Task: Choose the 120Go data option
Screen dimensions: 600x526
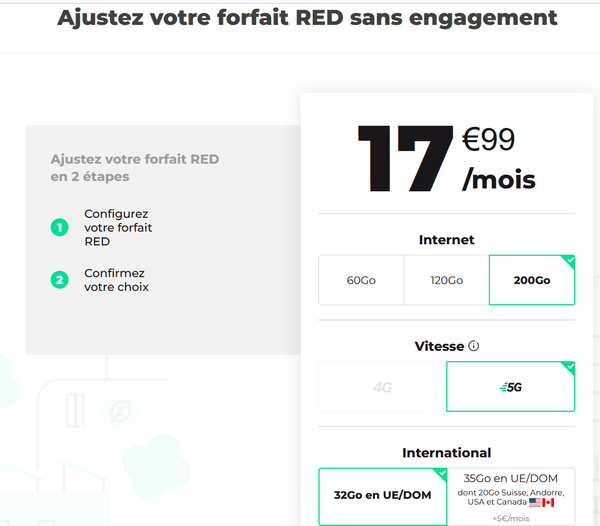Action: pyautogui.click(x=446, y=280)
